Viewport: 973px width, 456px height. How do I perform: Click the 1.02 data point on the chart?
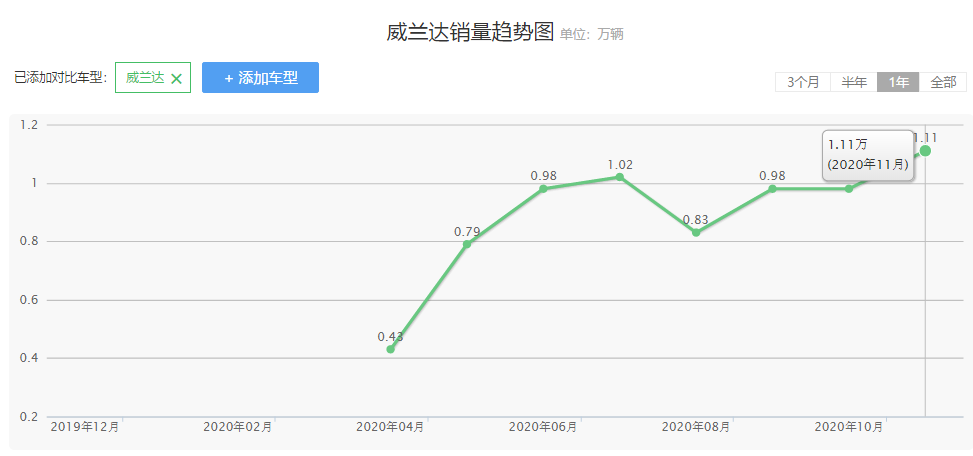(619, 177)
